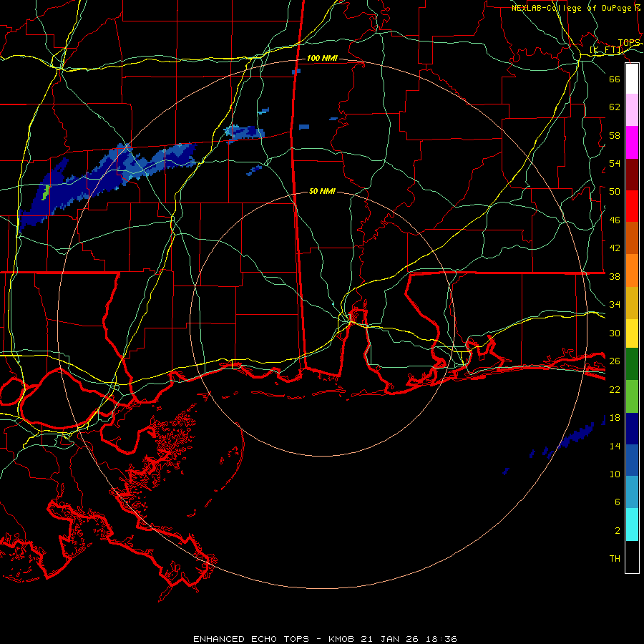Click the legend value '34'

tap(615, 305)
